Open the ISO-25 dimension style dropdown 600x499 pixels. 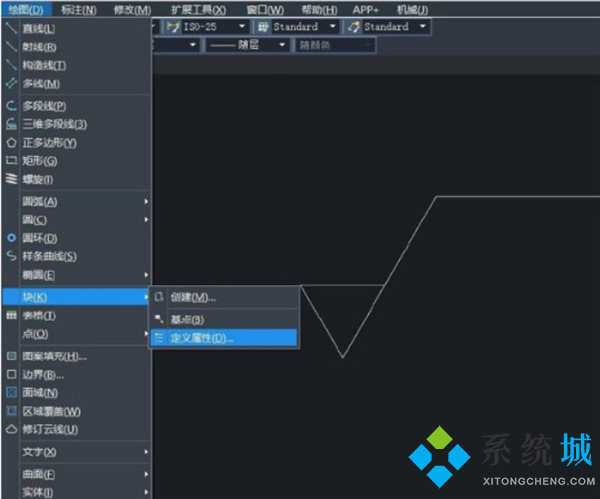click(x=241, y=26)
